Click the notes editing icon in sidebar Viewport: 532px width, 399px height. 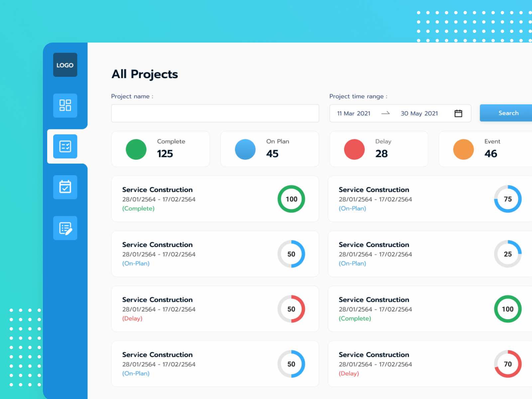[65, 228]
